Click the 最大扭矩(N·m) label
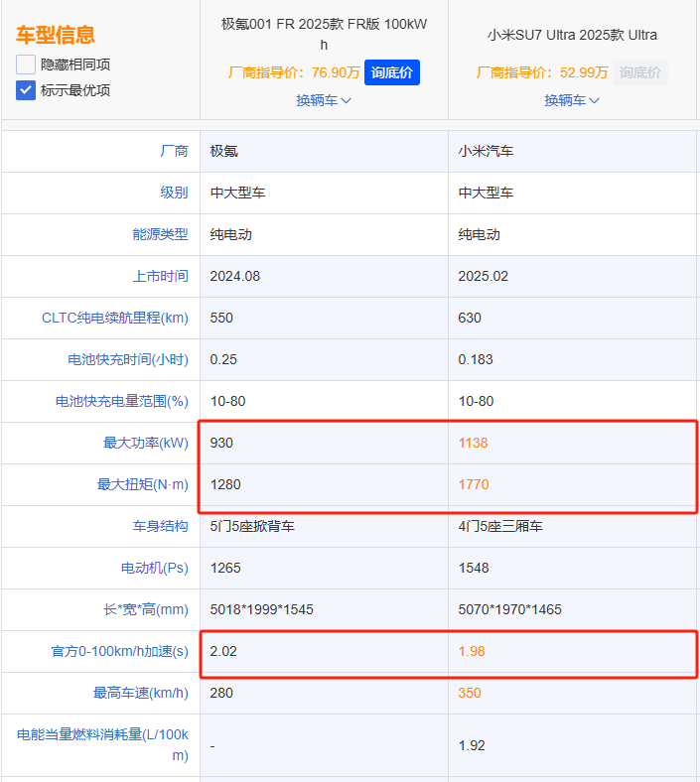 pyautogui.click(x=143, y=484)
